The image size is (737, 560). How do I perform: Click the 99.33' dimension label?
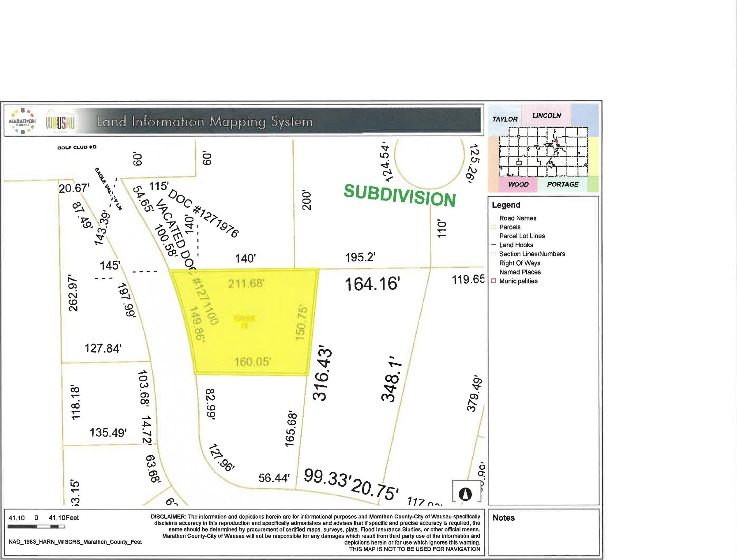(328, 478)
